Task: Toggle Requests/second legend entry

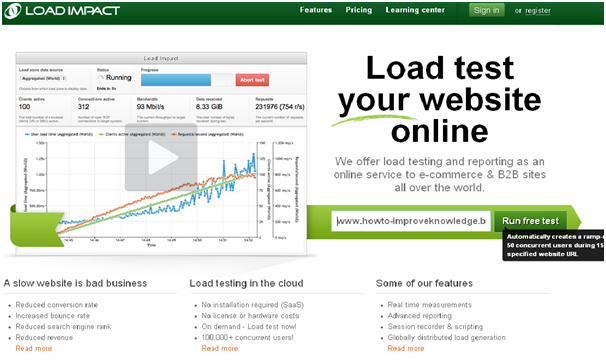Action: 207,135
